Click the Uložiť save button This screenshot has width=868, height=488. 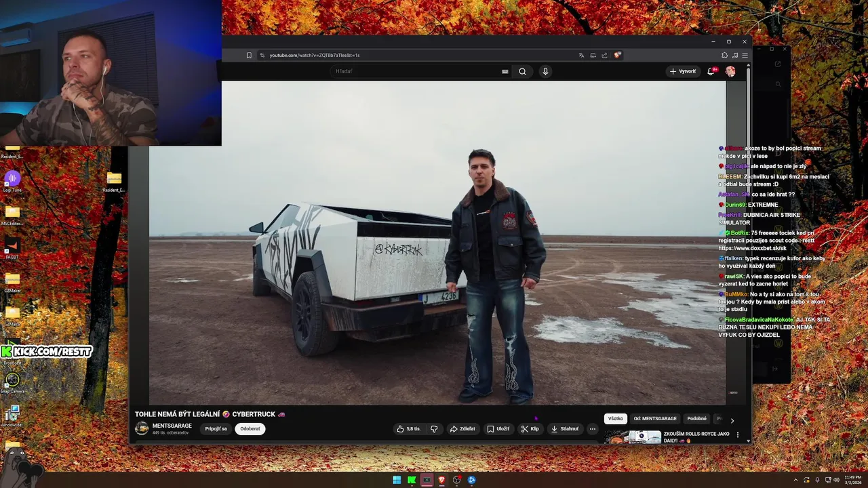498,428
